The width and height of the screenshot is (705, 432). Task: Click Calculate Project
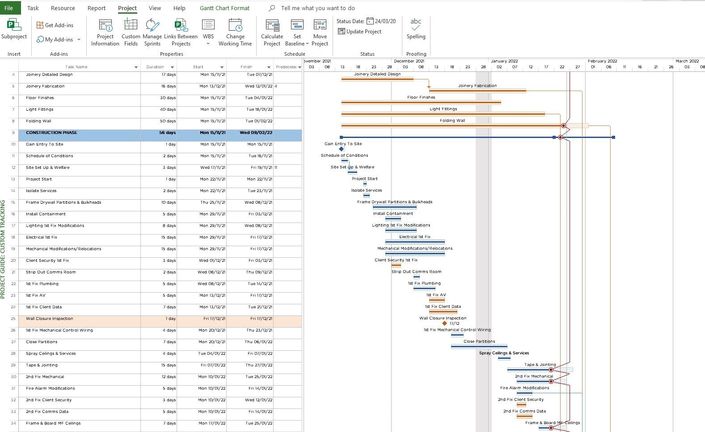272,32
